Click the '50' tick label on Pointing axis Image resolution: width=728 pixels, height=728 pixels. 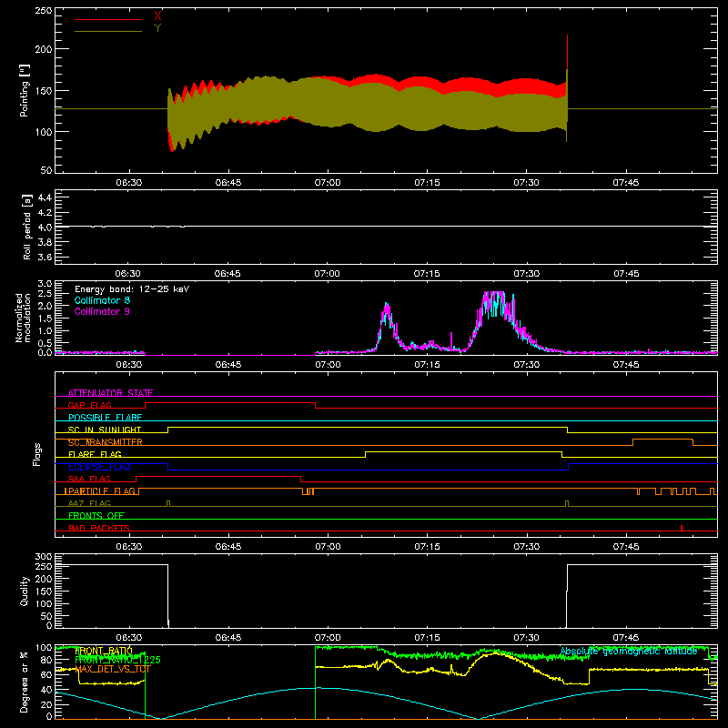coord(46,170)
